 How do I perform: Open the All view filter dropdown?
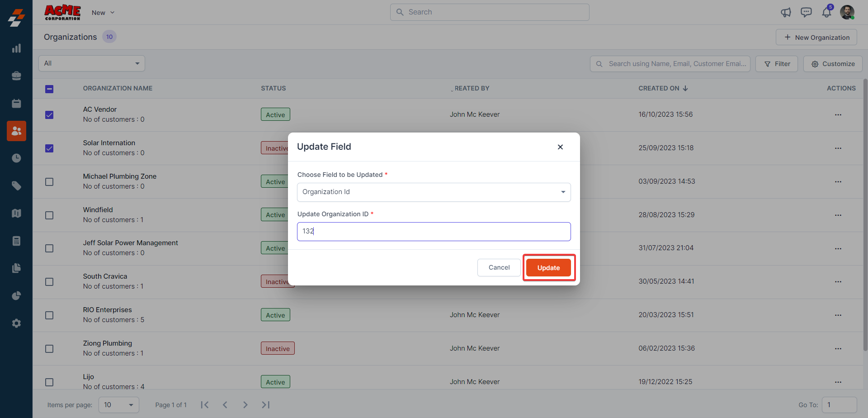pyautogui.click(x=92, y=63)
